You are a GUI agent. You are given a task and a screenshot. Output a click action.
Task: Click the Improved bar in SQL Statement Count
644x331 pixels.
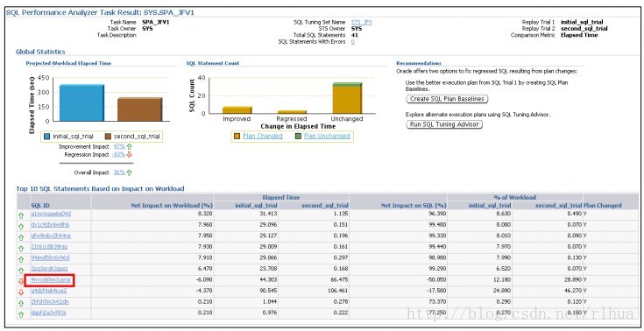pyautogui.click(x=237, y=110)
